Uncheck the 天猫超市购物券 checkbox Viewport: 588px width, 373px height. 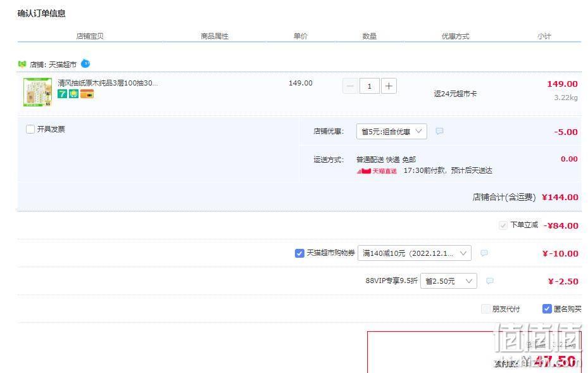(299, 253)
